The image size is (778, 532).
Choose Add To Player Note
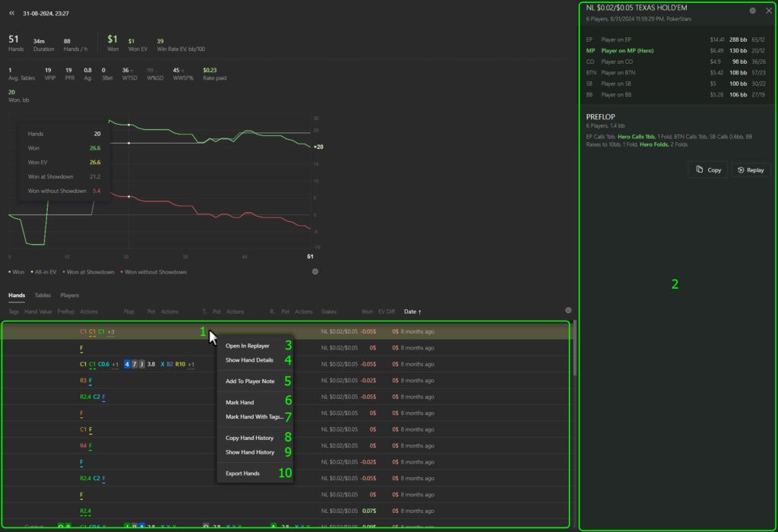point(250,381)
